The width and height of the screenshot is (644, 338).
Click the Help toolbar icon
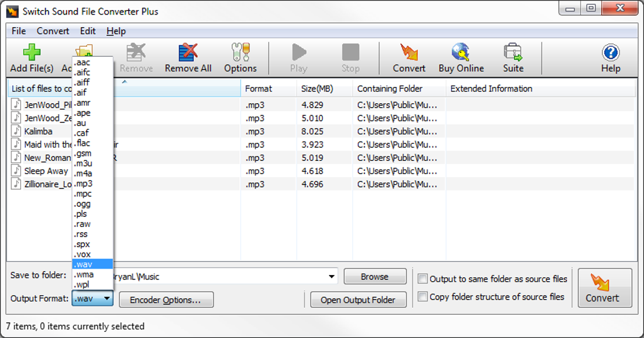pos(611,52)
